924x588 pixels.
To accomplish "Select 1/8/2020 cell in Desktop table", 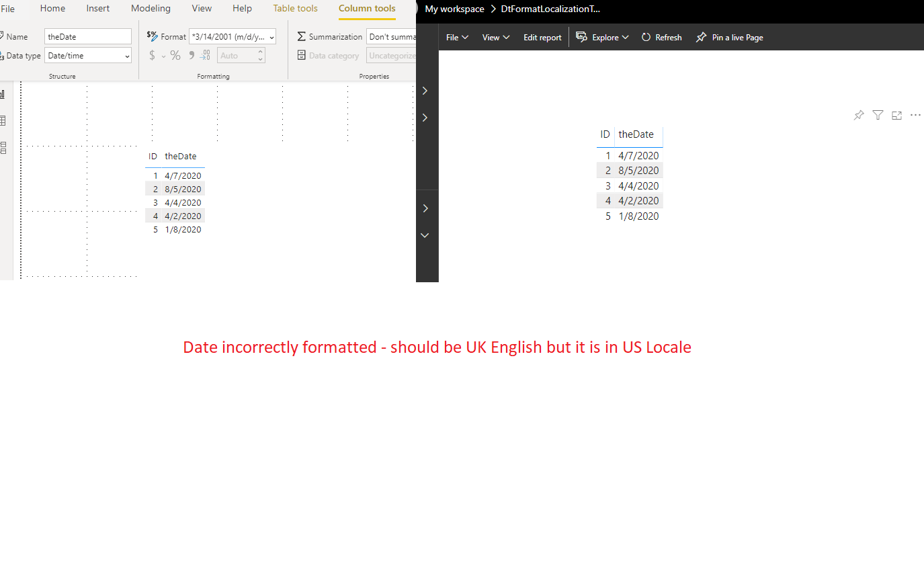I will click(x=183, y=229).
